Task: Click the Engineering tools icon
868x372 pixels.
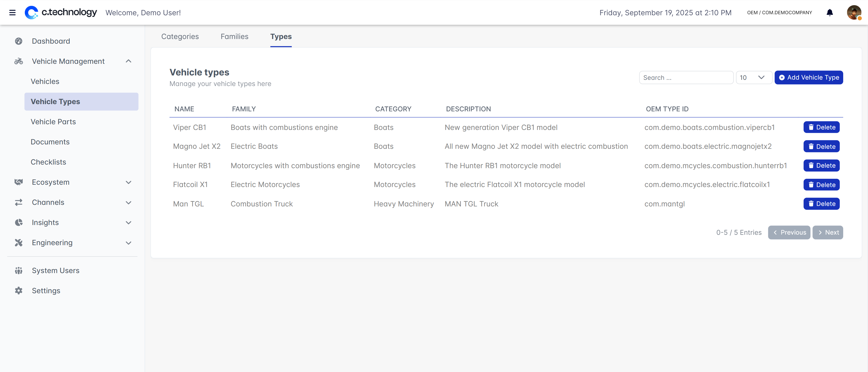Action: (19, 243)
